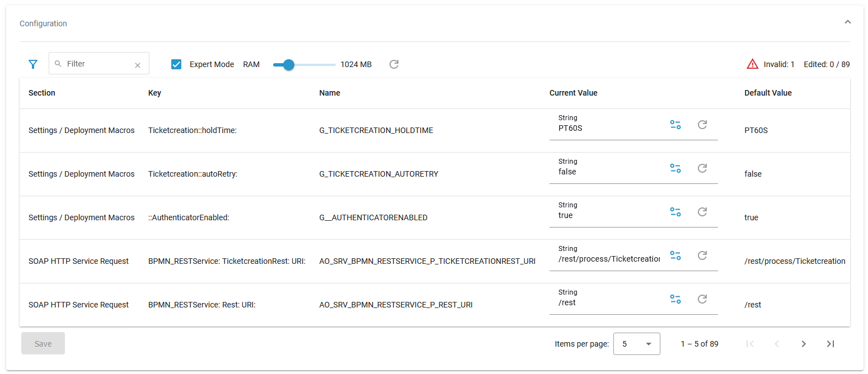The width and height of the screenshot is (868, 374).
Task: Reset G_TICKETCREATION_AUTORETRY to default value
Action: (x=702, y=168)
